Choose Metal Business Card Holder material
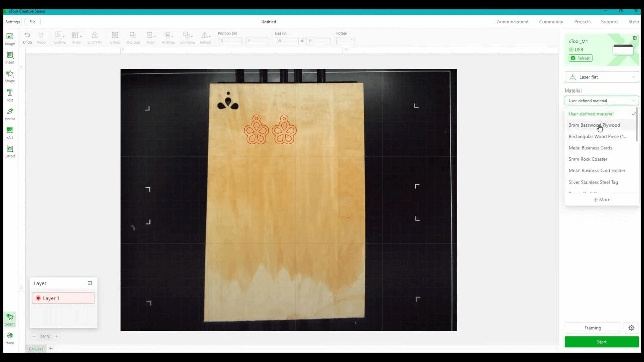 (x=597, y=171)
